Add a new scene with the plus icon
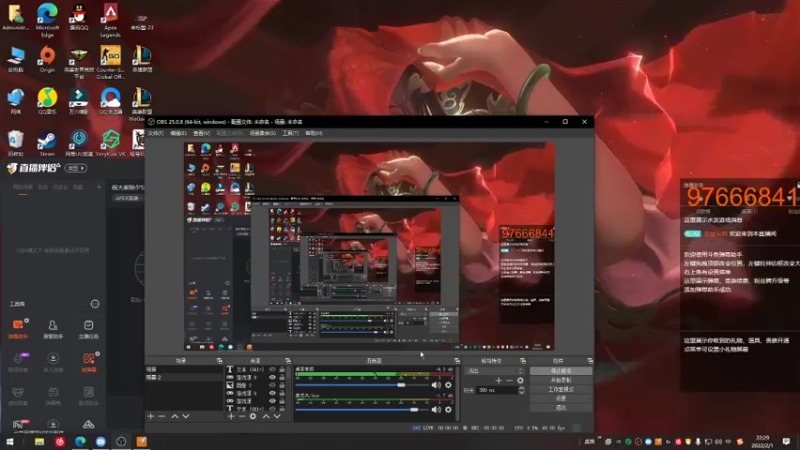This screenshot has height=450, width=800. coord(151,416)
